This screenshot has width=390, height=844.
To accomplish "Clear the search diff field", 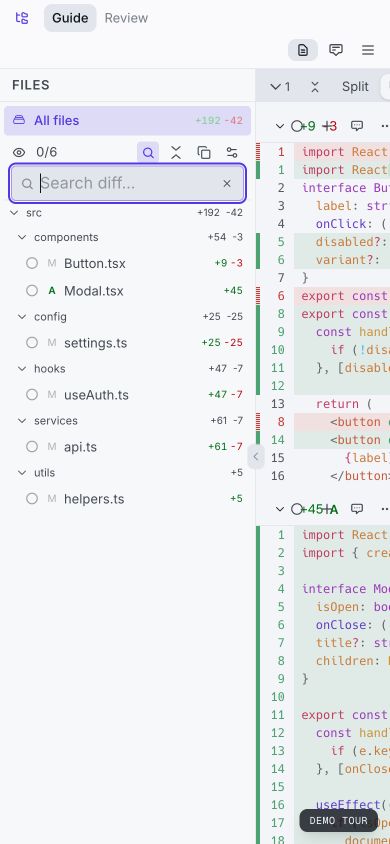I will click(227, 184).
